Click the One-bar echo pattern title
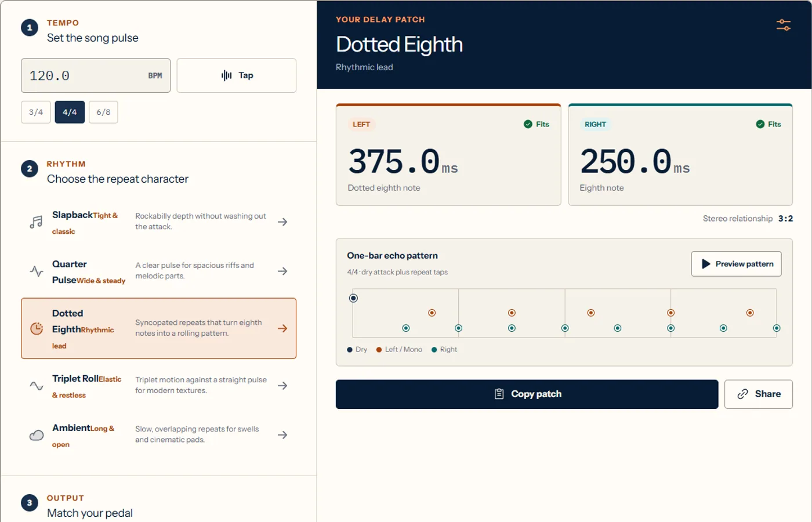812x522 pixels. (x=392, y=256)
